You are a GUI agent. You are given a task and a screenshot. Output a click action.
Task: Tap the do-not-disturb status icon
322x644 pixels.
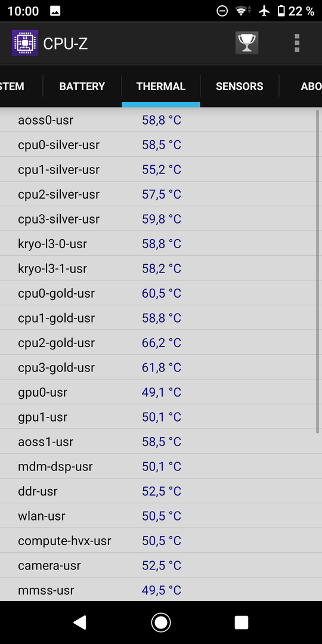point(222,11)
